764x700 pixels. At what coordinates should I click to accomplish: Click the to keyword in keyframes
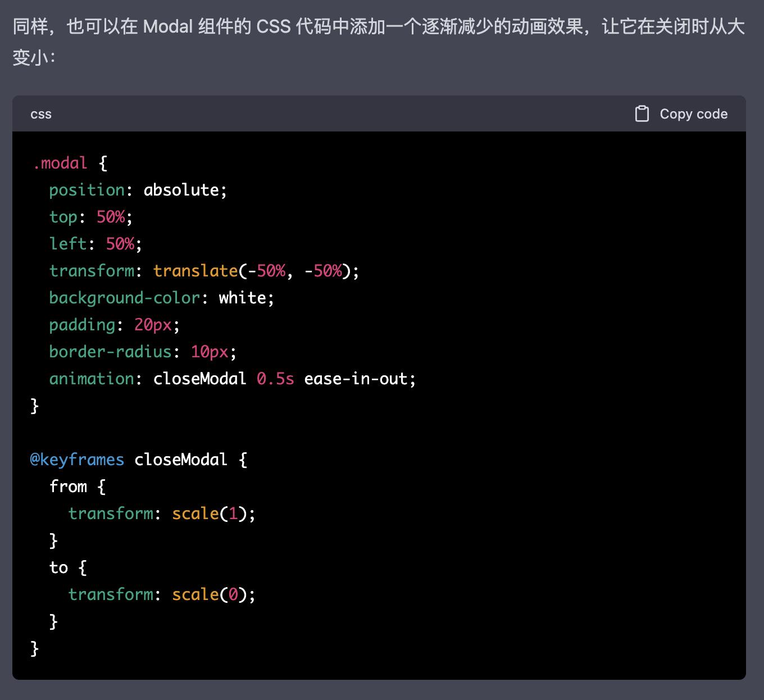pyautogui.click(x=58, y=567)
